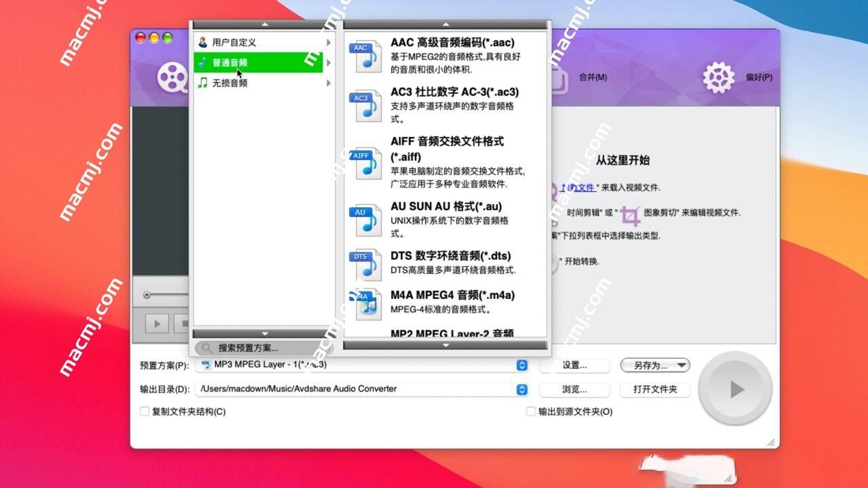The image size is (868, 488).
Task: Open preferences via the gear icon
Action: (x=719, y=77)
